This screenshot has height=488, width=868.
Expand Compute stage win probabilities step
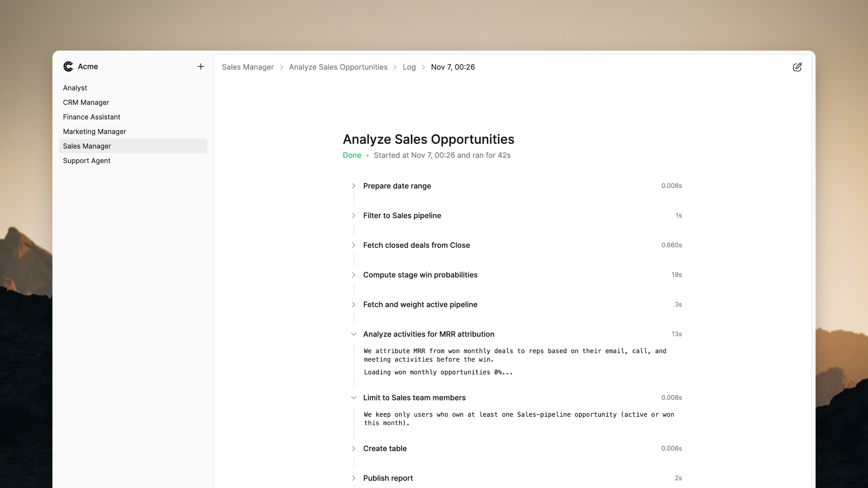click(x=353, y=275)
